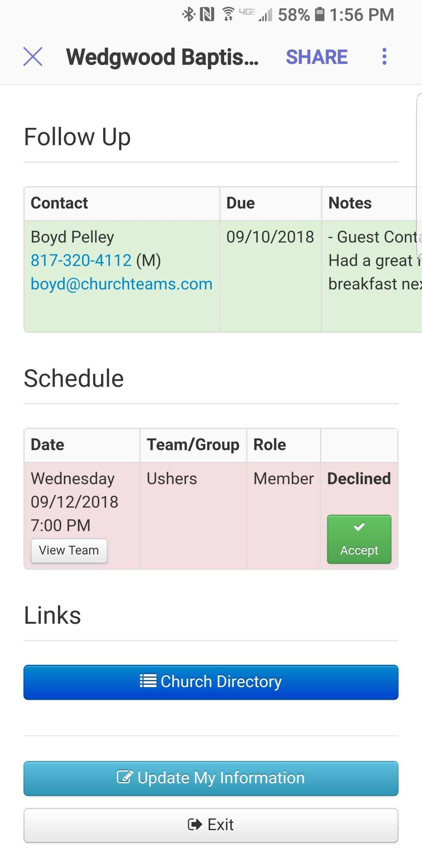Image resolution: width=422 pixels, height=868 pixels.
Task: Tap the cellular signal strength icon
Action: coord(265,15)
